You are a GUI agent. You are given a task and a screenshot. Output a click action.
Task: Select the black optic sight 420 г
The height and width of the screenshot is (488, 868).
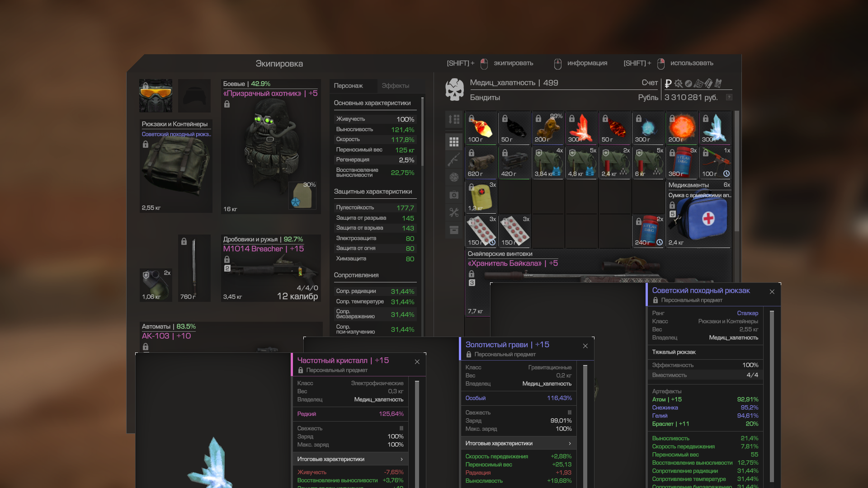(514, 162)
